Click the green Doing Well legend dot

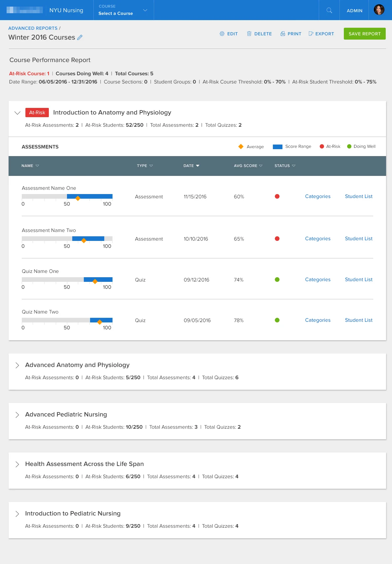click(349, 147)
